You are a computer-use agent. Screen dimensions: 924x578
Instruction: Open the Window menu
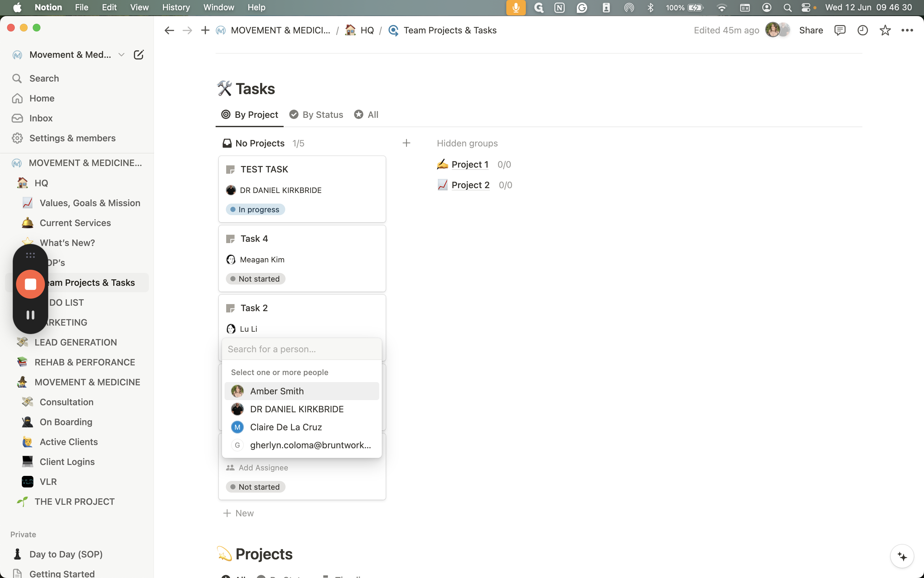point(219,8)
